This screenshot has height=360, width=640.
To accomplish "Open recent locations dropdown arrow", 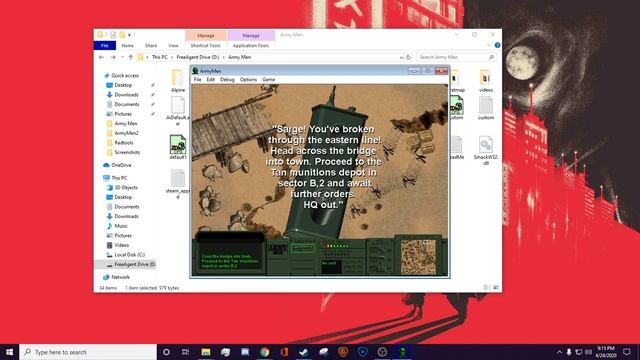I will pyautogui.click(x=122, y=57).
